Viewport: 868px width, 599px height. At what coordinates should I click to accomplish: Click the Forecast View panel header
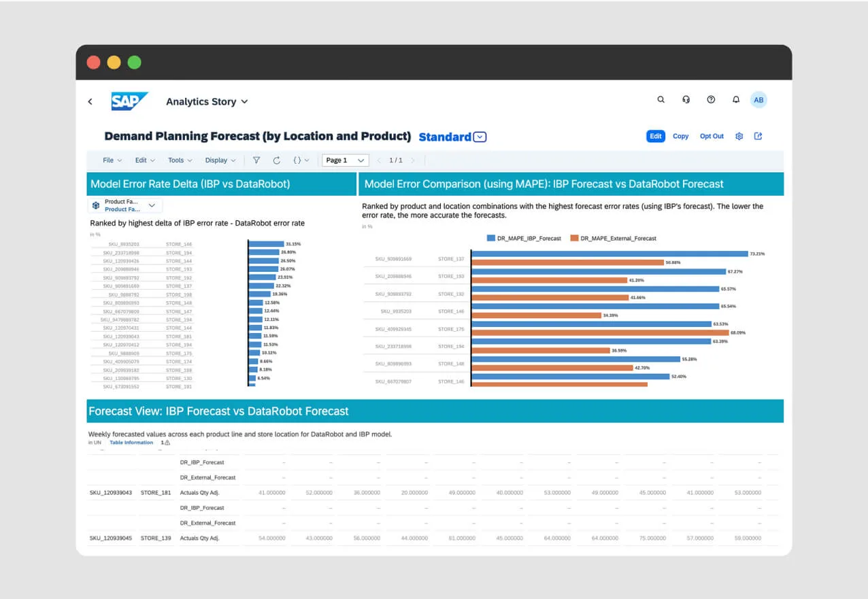(x=435, y=411)
